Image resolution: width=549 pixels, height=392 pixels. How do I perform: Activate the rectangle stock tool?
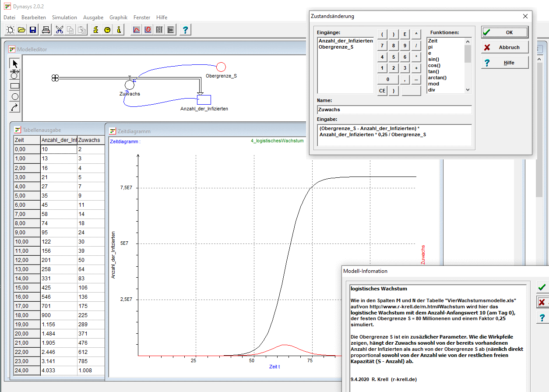(x=15, y=86)
